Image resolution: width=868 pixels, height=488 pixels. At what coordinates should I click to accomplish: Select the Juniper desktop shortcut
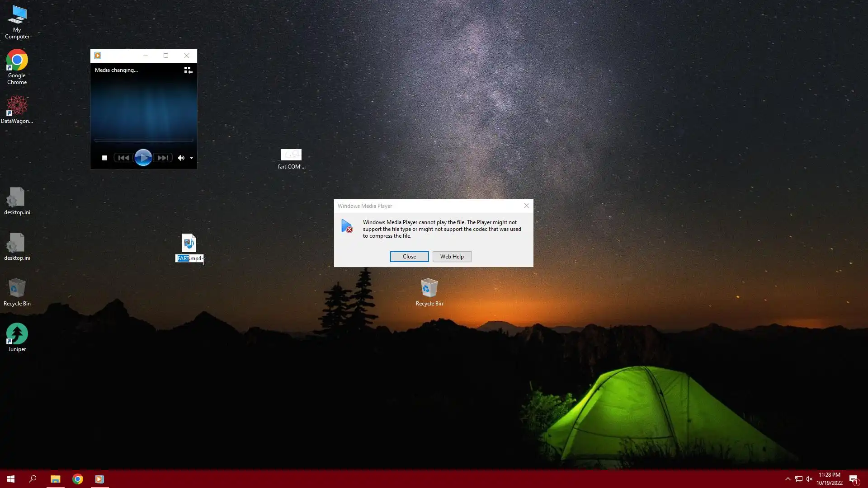tap(17, 334)
